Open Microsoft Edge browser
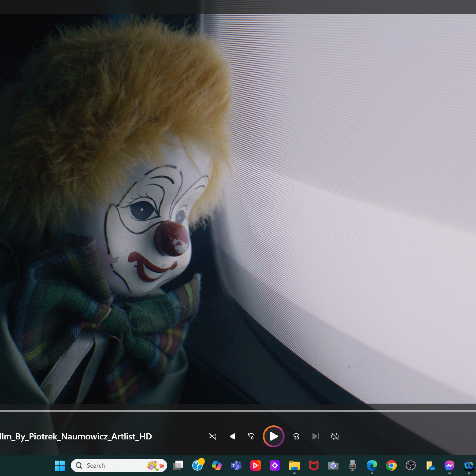Screen dimensions: 476x476 (372, 465)
